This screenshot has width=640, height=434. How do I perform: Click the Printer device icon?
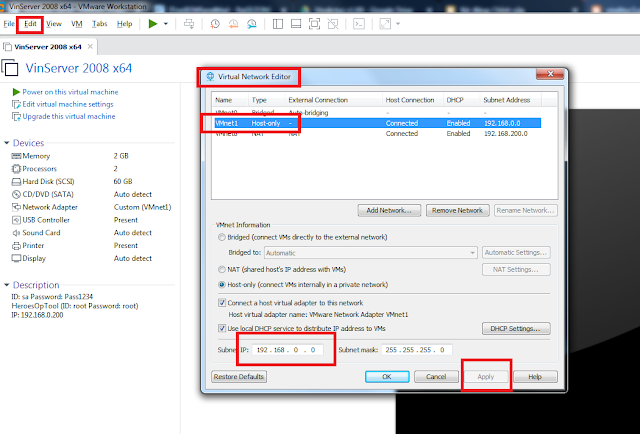pyautogui.click(x=16, y=246)
